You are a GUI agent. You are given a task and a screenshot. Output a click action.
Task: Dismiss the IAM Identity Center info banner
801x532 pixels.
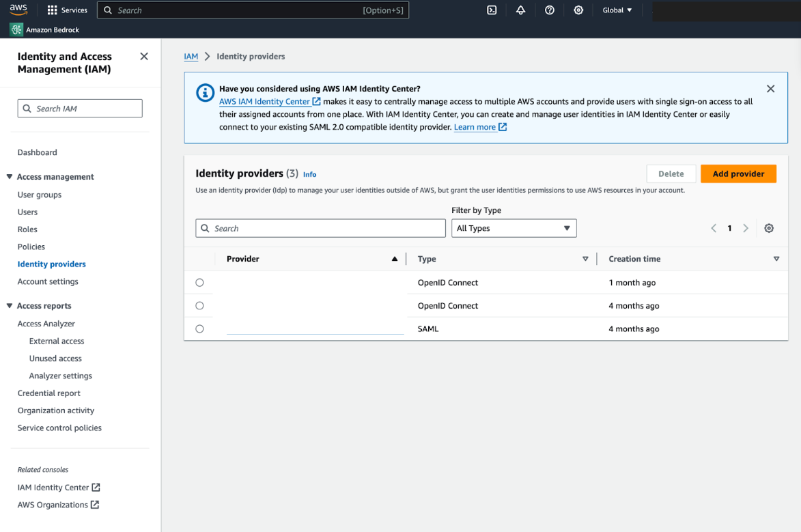[770, 88]
